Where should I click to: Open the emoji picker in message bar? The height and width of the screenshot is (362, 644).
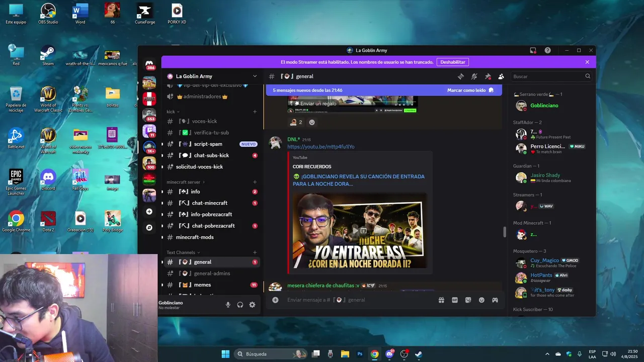(x=481, y=300)
